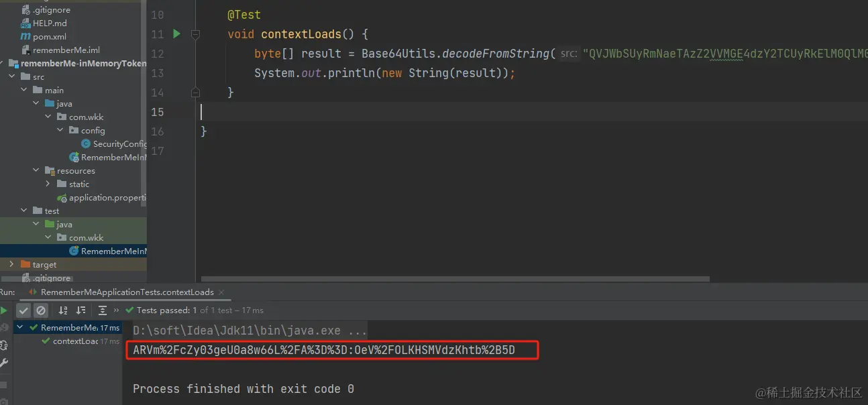Toggle the show ignored tests button
868x405 pixels.
tap(41, 310)
